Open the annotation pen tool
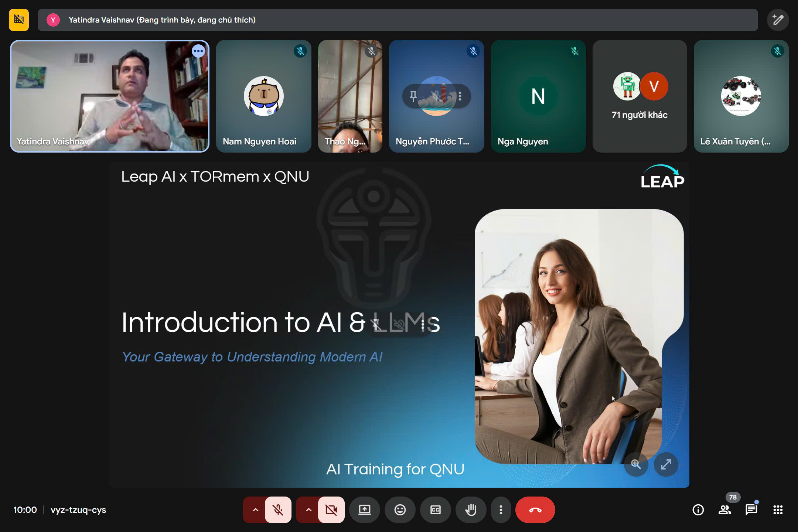The width and height of the screenshot is (798, 532). click(x=778, y=20)
